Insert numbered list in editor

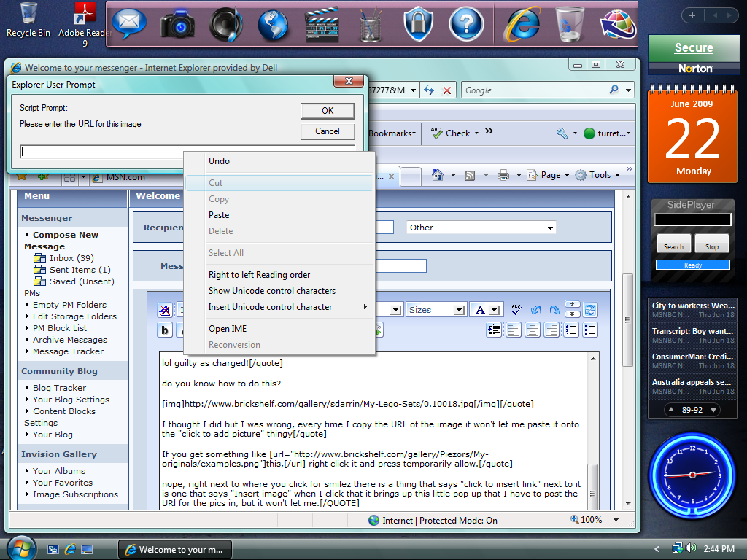[570, 330]
